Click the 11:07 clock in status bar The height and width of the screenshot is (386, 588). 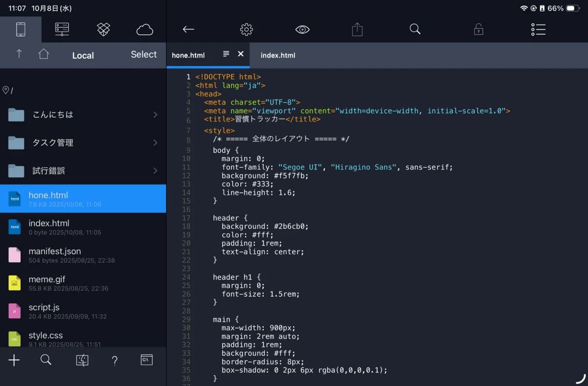(17, 8)
